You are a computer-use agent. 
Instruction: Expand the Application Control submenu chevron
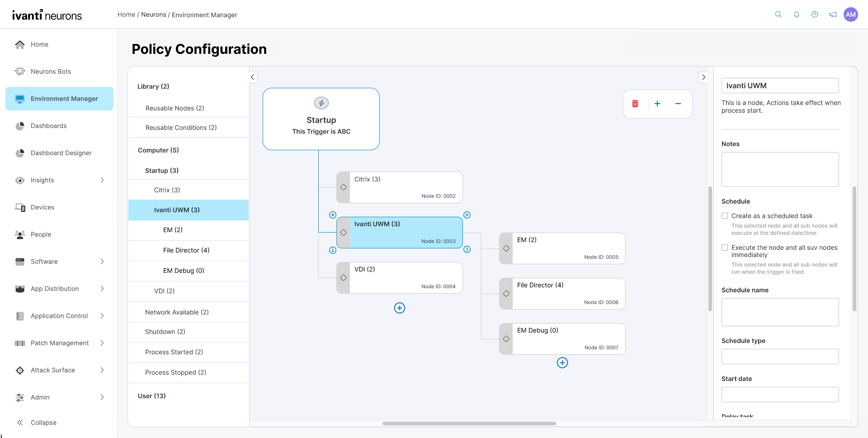click(x=102, y=316)
